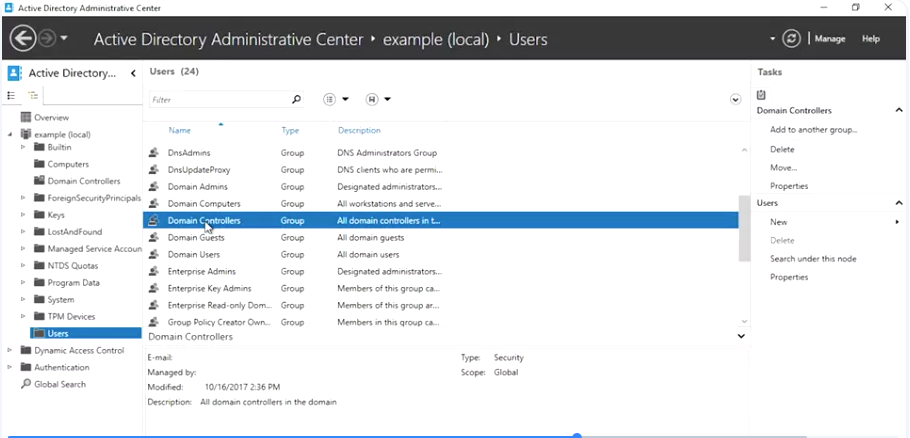Click Enterprise Read-only Dom... group icon

pyautogui.click(x=153, y=305)
